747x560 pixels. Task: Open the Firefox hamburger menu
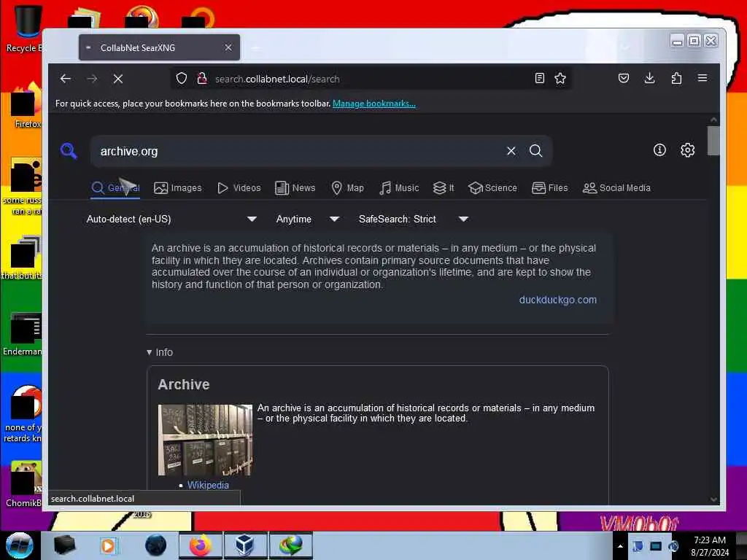tap(703, 78)
